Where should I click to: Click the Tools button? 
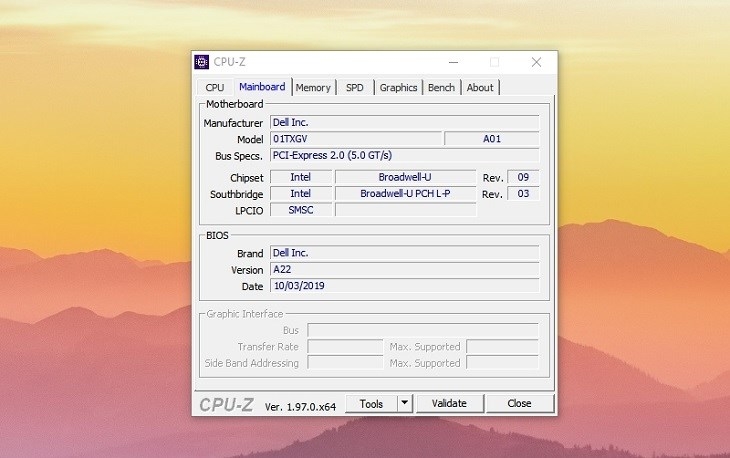[x=371, y=404]
